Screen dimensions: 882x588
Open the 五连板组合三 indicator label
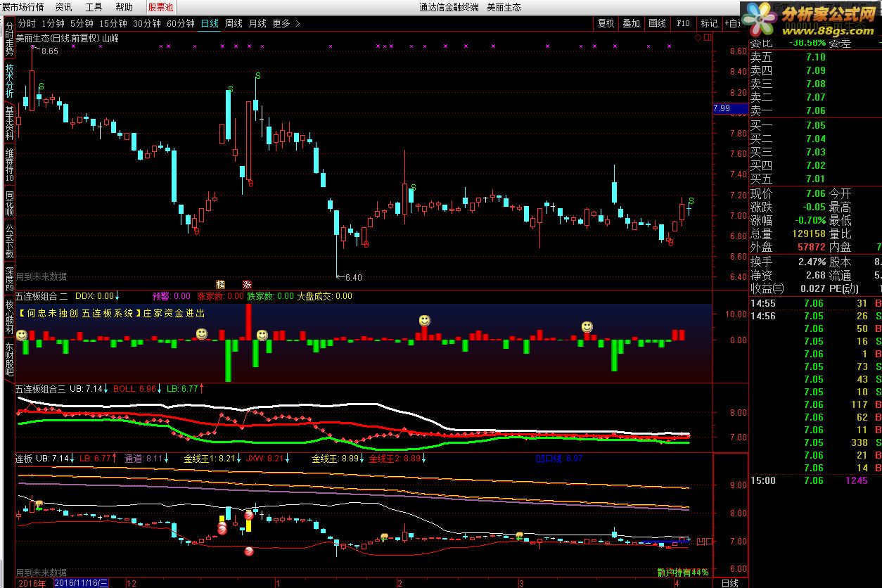pyautogui.click(x=40, y=388)
